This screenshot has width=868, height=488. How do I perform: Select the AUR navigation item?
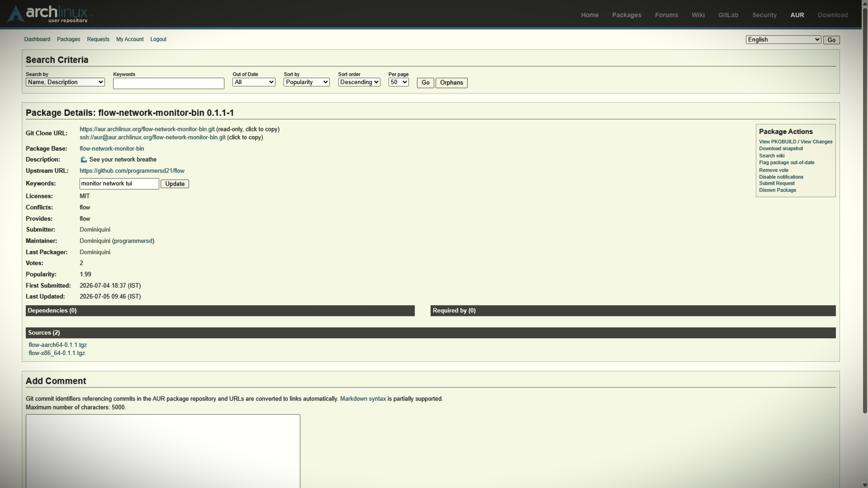tap(797, 15)
